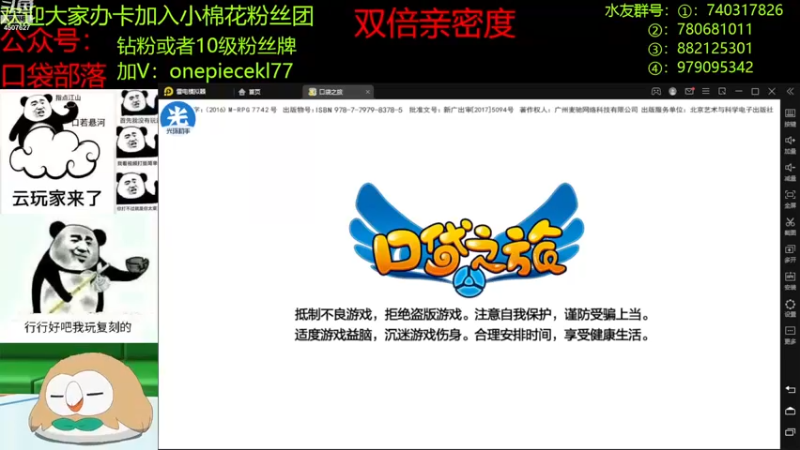Screen dimensions: 800x450
Task: Open the multi-instance (多开) manager
Action: tap(790, 253)
